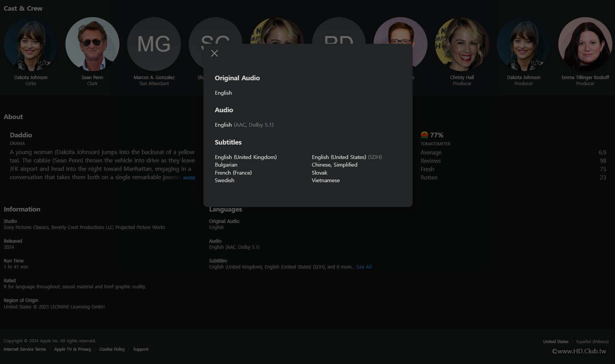
Task: Click the Christy Hall name label
Action: point(462,77)
